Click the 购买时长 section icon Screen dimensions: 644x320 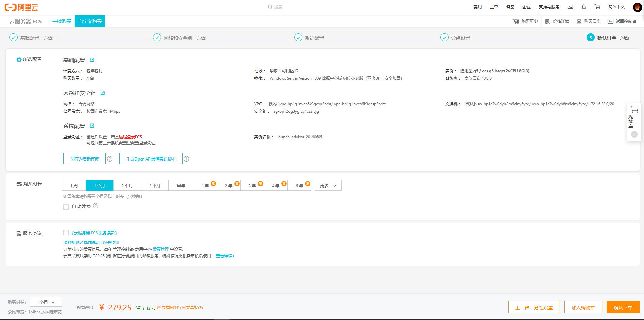(x=19, y=184)
